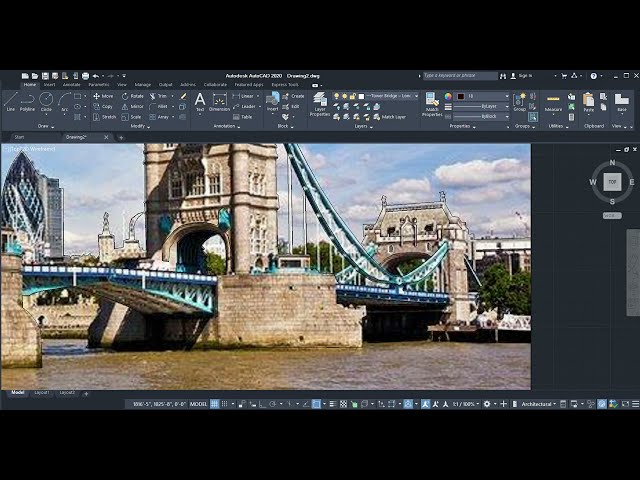Choose the Trim command
Image resolution: width=640 pixels, height=480 pixels.
pyautogui.click(x=158, y=96)
